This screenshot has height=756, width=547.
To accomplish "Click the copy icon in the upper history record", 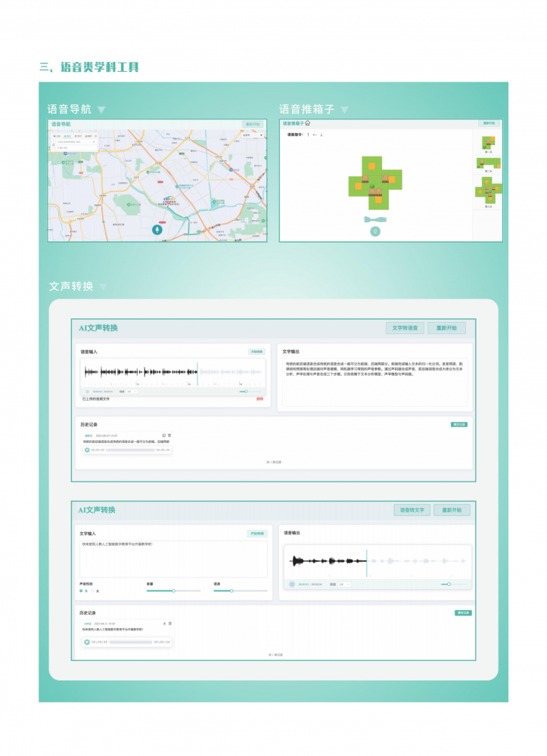I will pos(163,435).
